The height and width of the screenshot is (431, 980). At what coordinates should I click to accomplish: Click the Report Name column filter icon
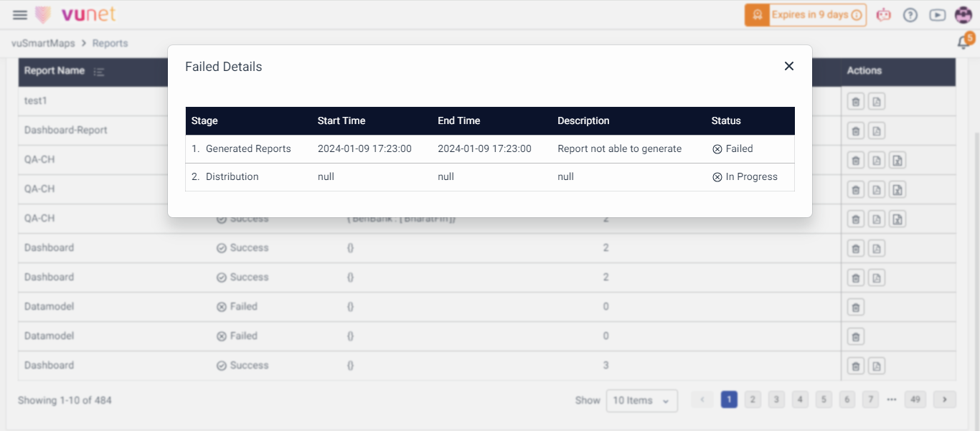(99, 72)
